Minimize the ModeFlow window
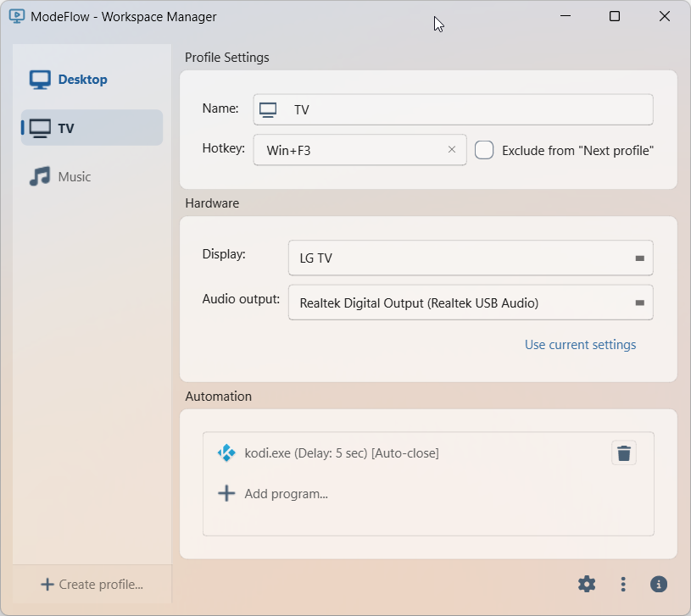691x616 pixels. (x=566, y=16)
